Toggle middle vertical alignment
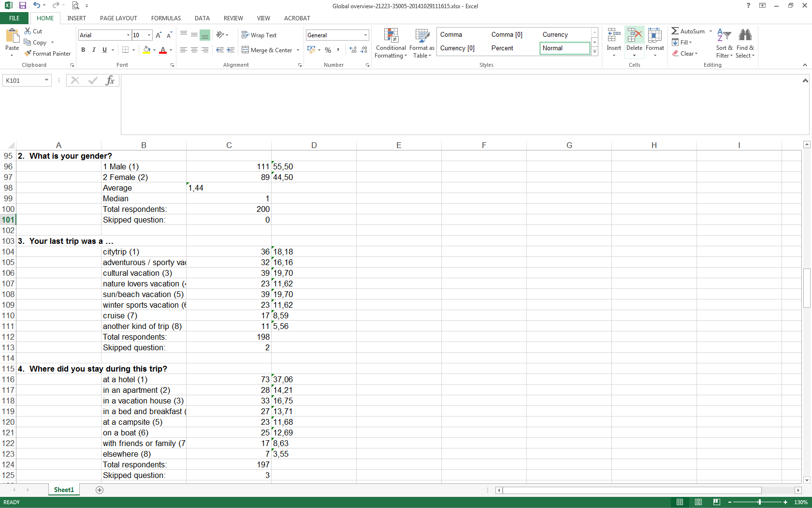 point(194,34)
